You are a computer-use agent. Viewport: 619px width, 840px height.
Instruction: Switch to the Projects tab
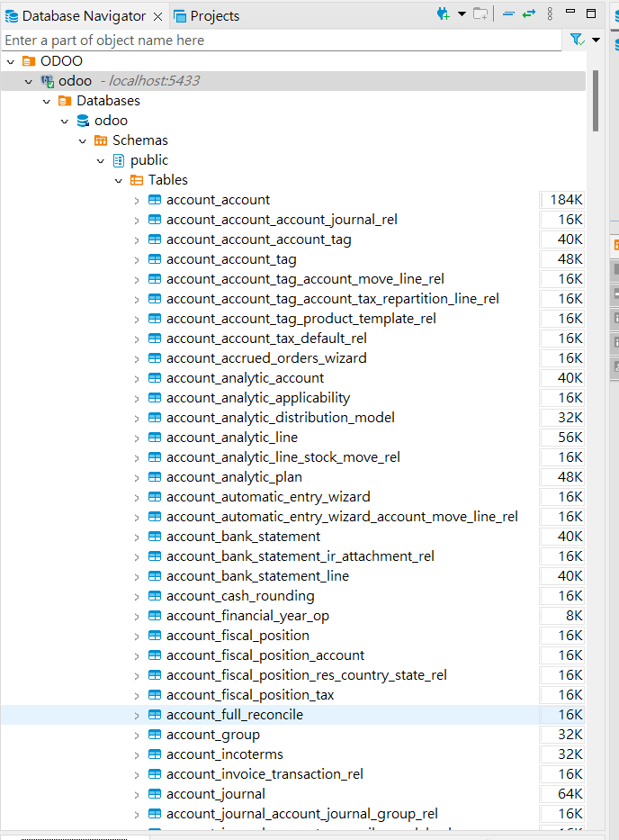[207, 16]
